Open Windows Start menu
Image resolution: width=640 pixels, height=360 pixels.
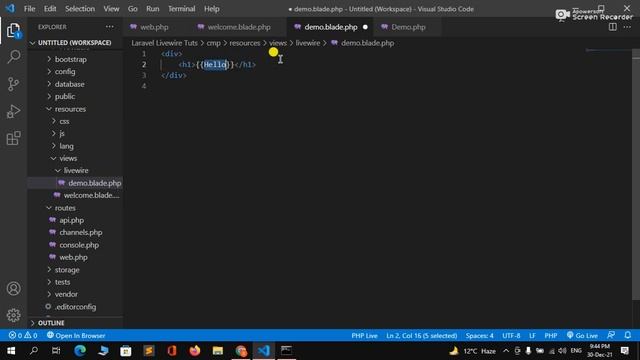pos(11,351)
